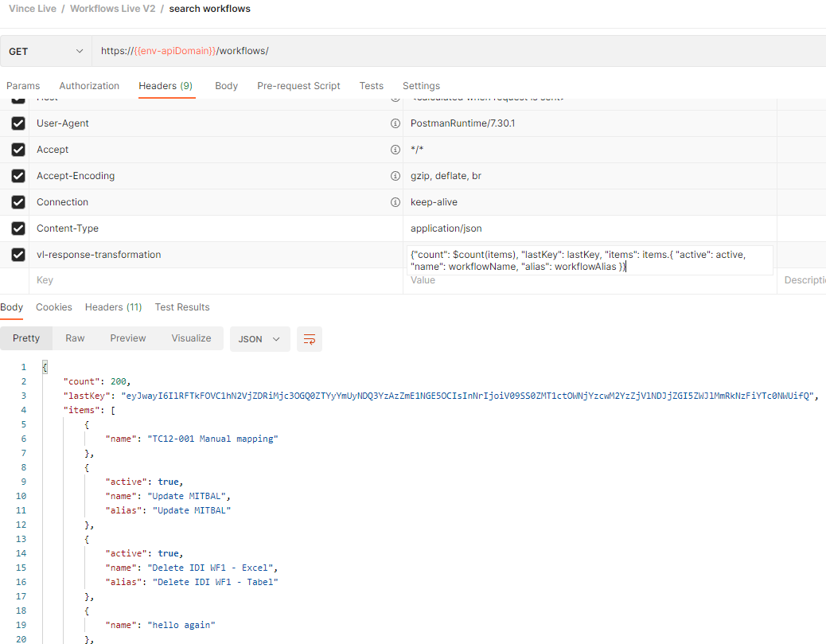
Task: Uncheck the User-Agent header checkbox
Action: click(x=18, y=123)
